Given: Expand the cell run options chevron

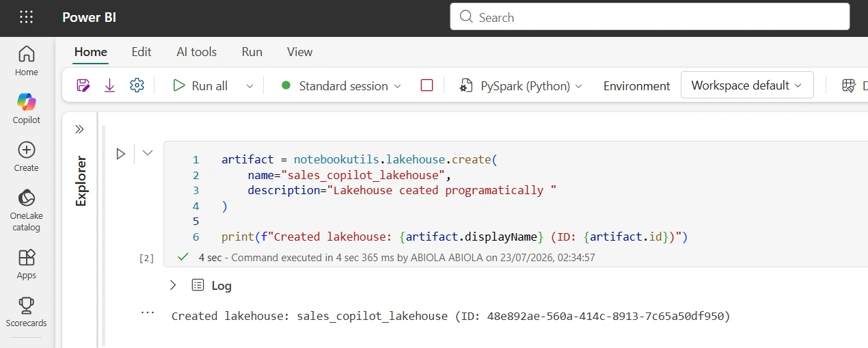Looking at the screenshot, I should 148,153.
